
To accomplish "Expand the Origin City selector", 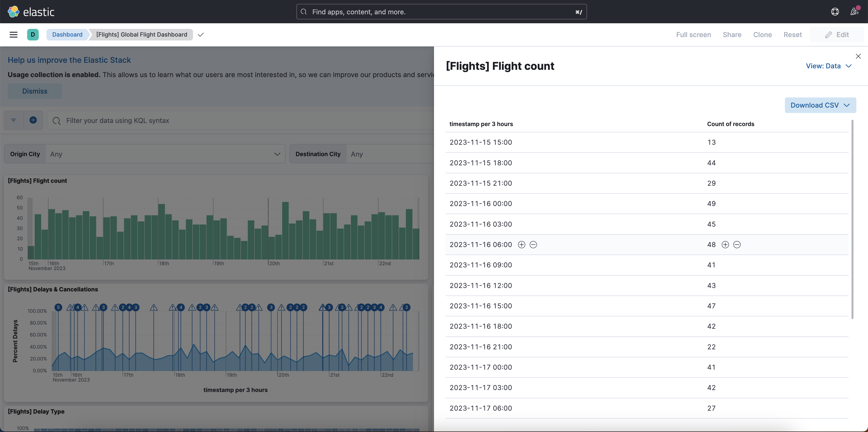I will click(165, 154).
